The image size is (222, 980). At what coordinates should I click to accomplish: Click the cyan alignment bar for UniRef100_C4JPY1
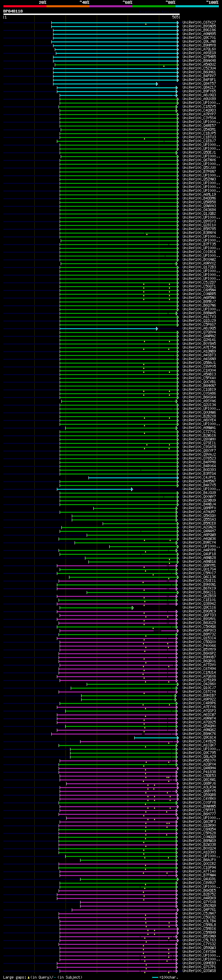point(134,477)
